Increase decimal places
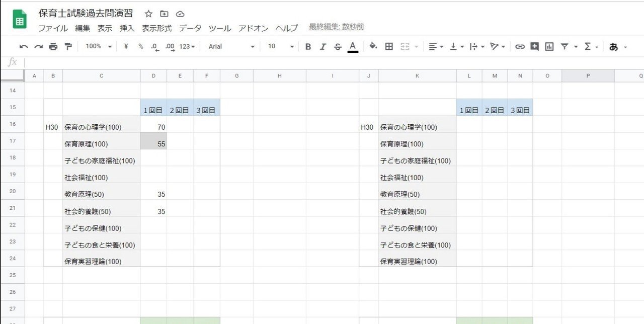 coord(170,47)
